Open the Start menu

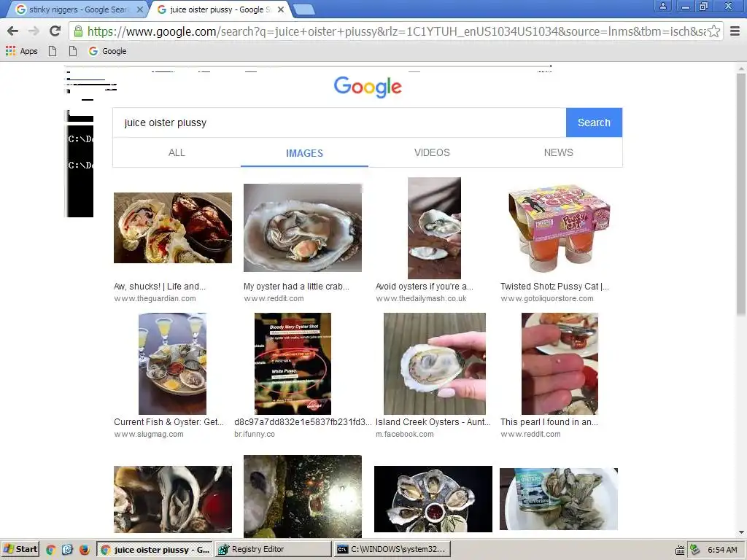point(20,549)
